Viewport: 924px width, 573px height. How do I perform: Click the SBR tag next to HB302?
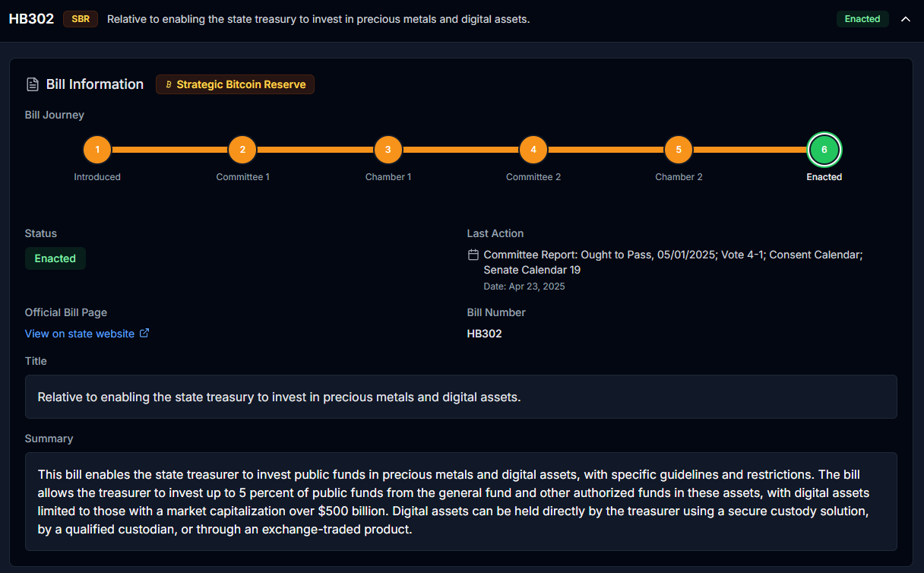pyautogui.click(x=81, y=19)
